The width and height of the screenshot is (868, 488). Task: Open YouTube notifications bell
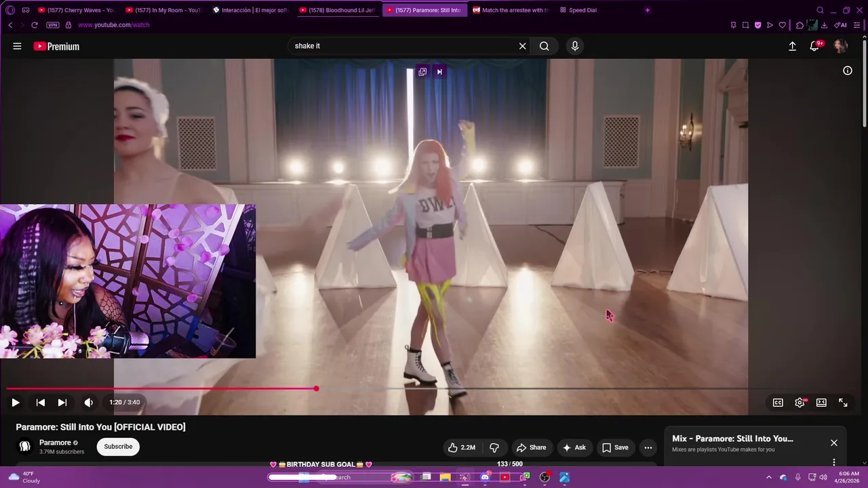click(815, 46)
